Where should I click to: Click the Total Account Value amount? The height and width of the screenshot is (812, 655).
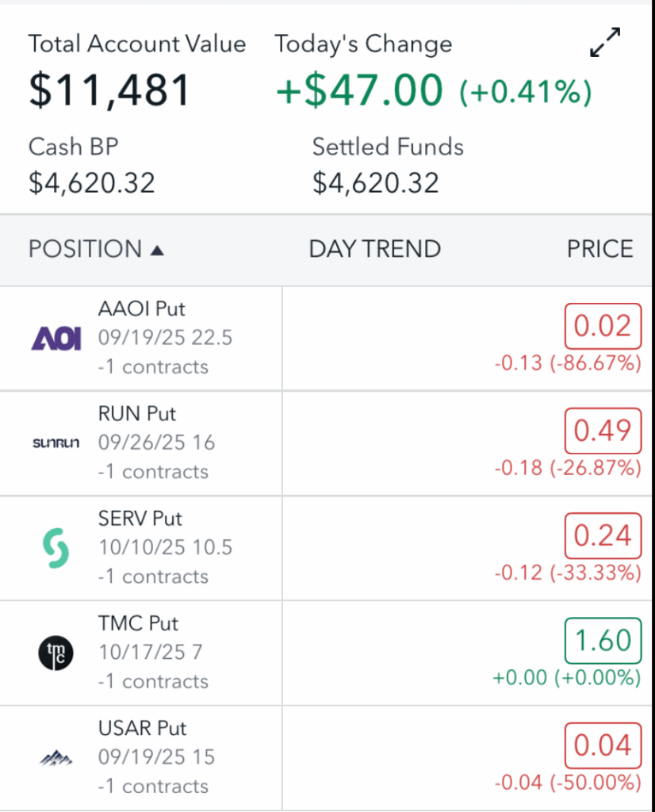point(109,90)
